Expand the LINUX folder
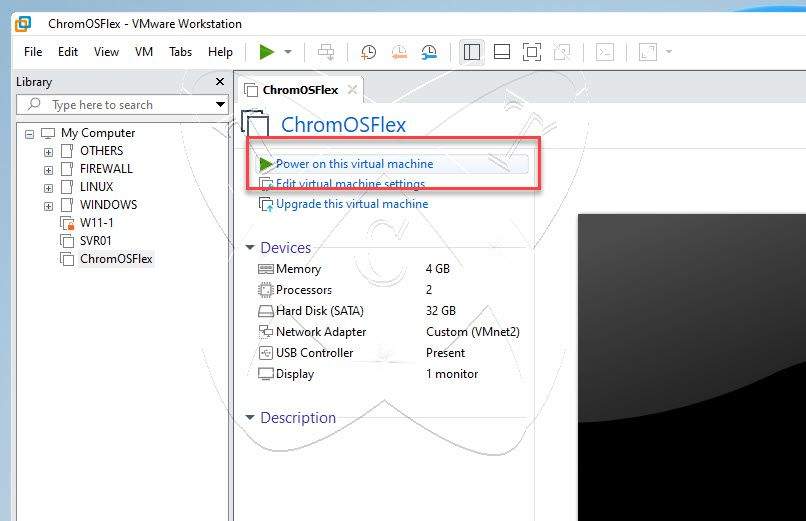This screenshot has width=806, height=521. (x=48, y=188)
